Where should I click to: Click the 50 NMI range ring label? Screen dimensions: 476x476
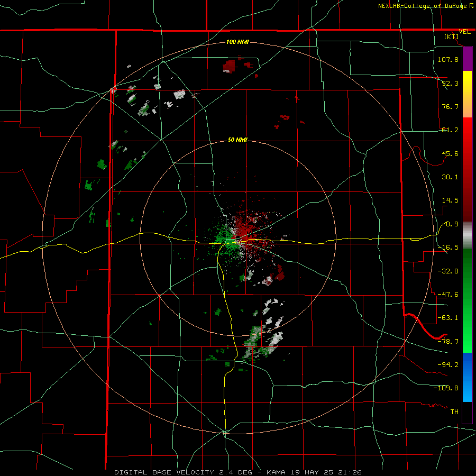237,140
